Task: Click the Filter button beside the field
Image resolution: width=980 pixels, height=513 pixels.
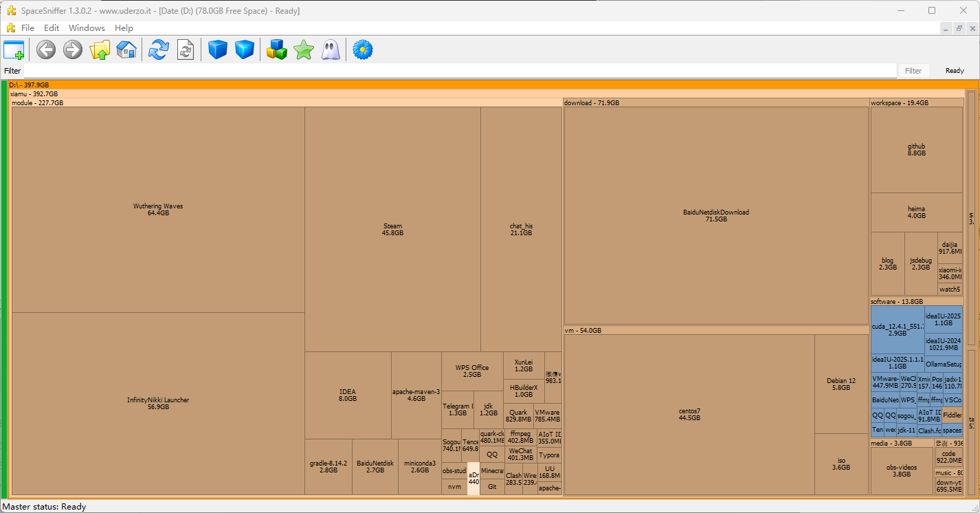Action: pyautogui.click(x=913, y=71)
